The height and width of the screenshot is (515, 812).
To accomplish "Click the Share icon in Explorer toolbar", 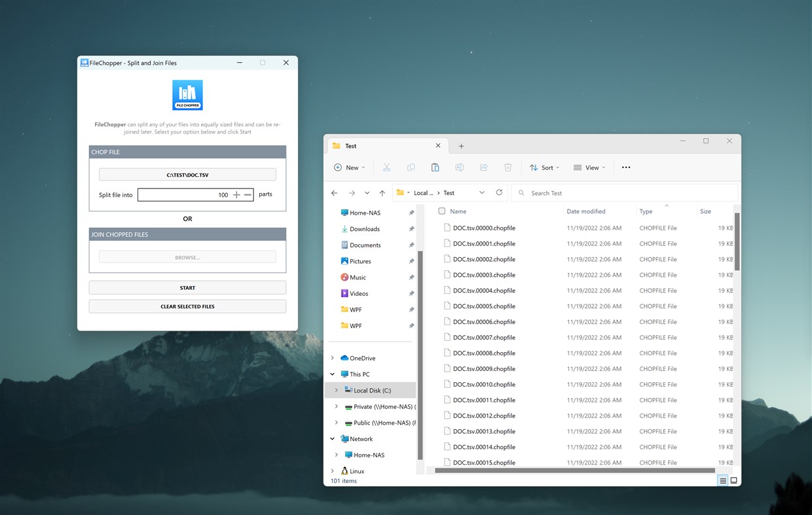I will (483, 168).
